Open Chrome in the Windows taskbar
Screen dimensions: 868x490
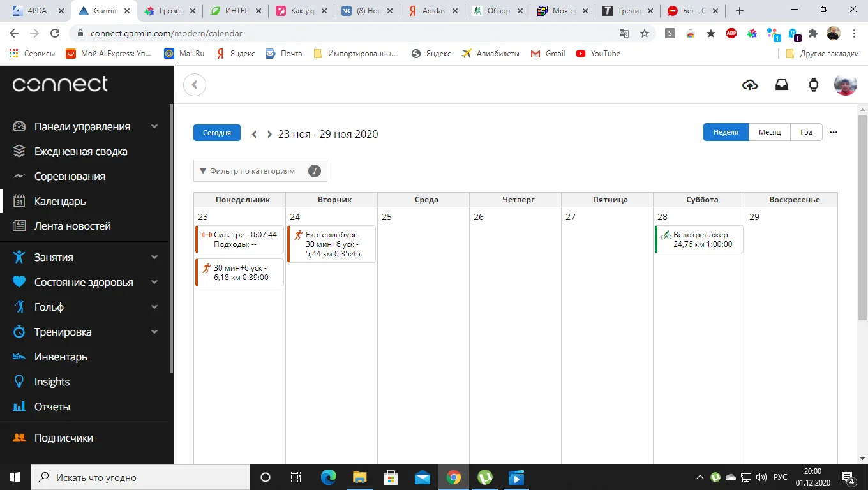click(x=454, y=477)
